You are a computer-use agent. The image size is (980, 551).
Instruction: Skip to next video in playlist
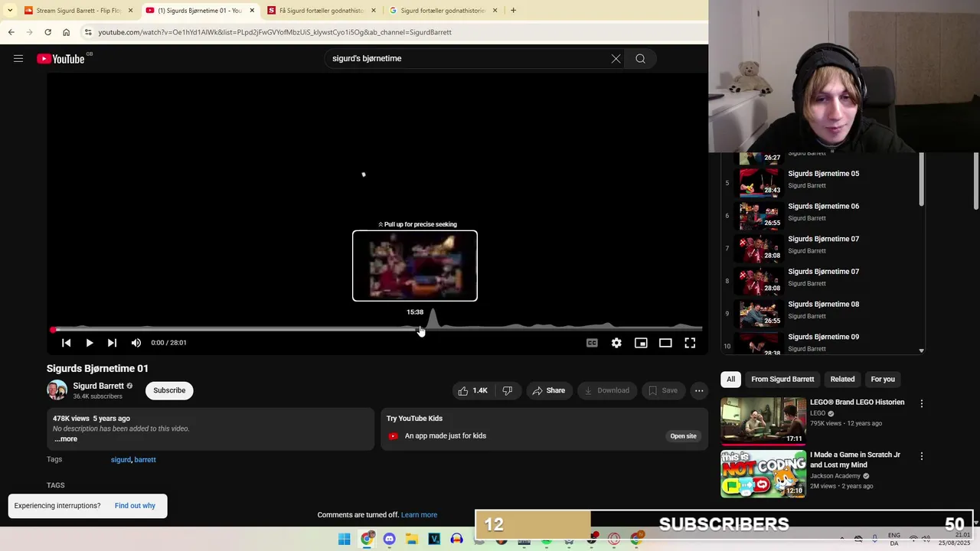(x=112, y=343)
